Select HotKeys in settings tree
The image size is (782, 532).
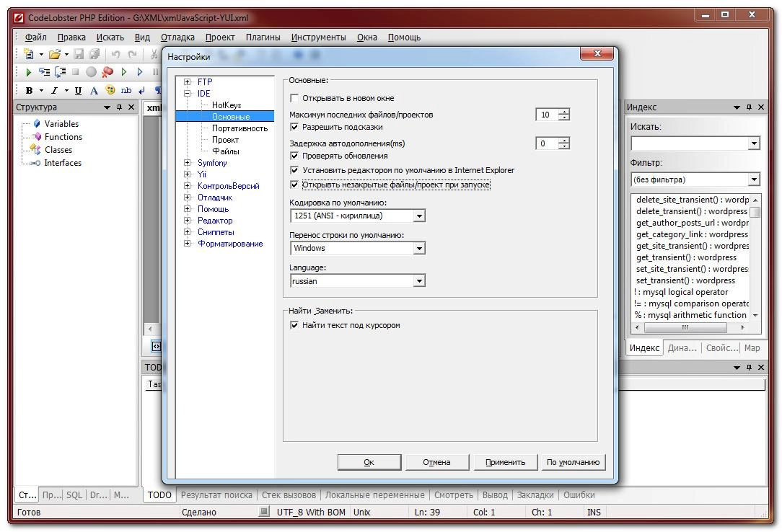tap(227, 105)
